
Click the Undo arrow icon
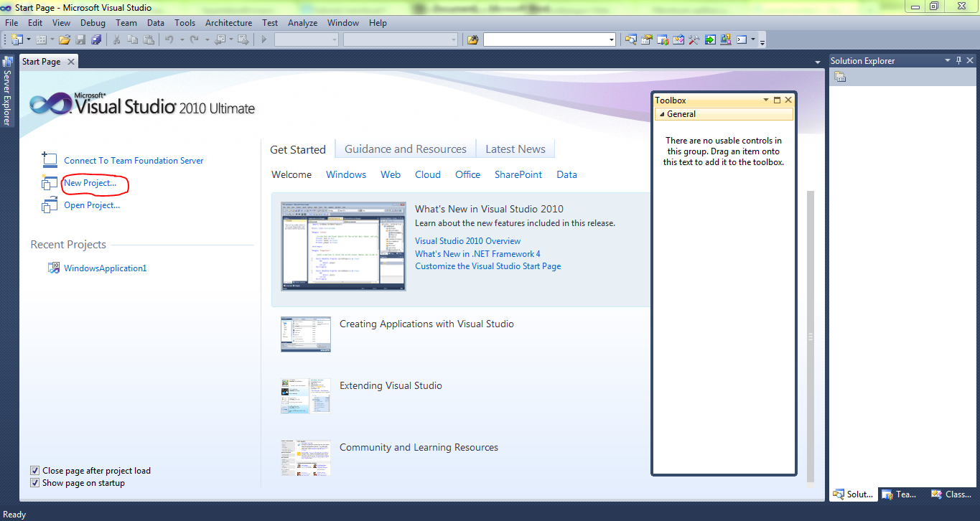pos(169,39)
